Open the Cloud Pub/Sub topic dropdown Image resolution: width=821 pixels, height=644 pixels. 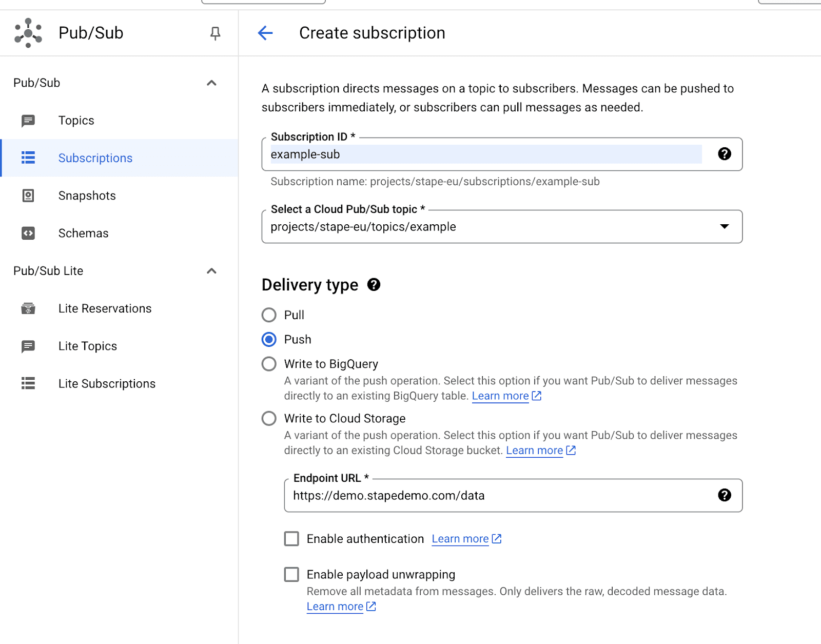click(724, 226)
